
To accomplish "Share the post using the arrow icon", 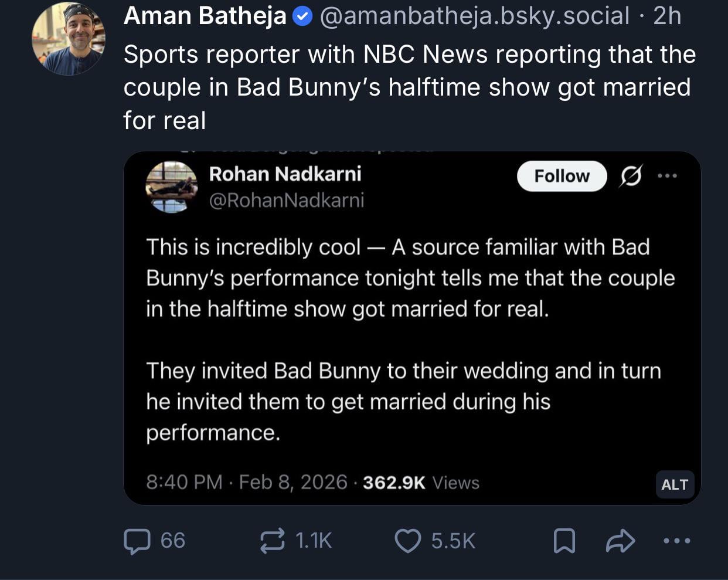I will (x=620, y=541).
